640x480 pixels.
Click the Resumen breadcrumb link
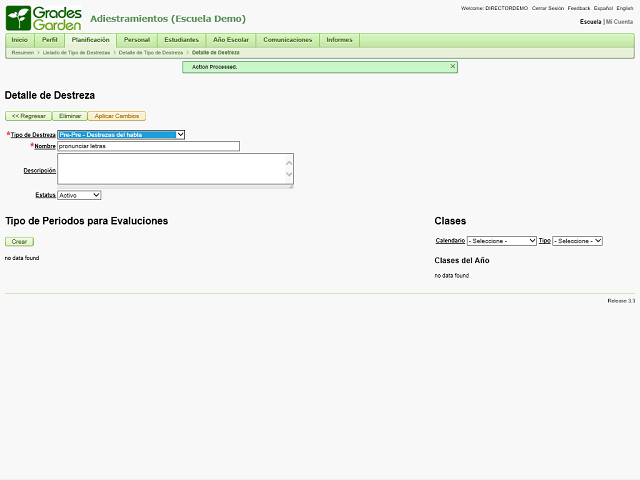[23, 53]
